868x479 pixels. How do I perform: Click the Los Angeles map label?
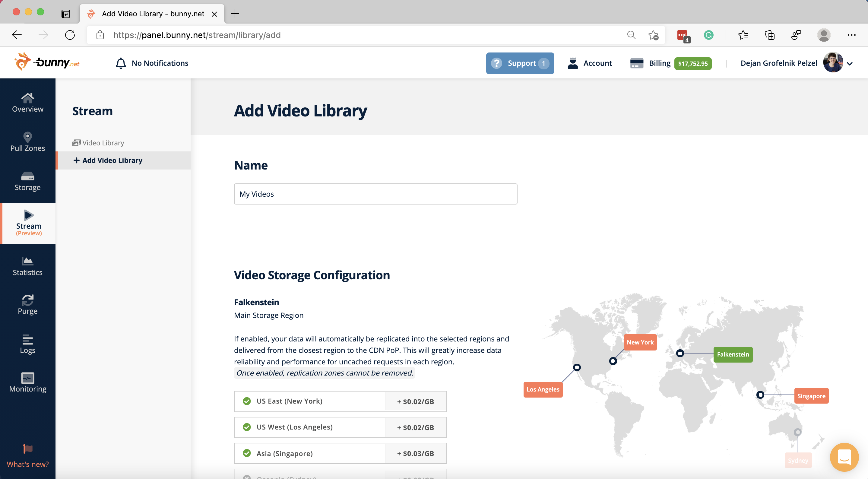[x=543, y=389]
